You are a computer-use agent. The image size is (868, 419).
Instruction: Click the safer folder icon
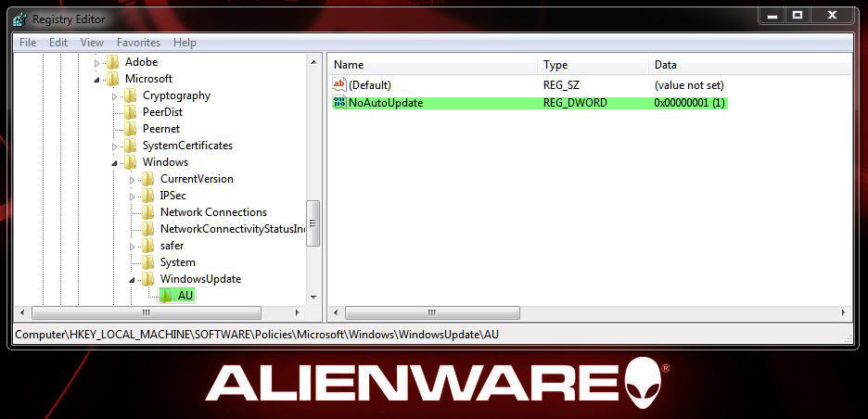click(x=148, y=246)
